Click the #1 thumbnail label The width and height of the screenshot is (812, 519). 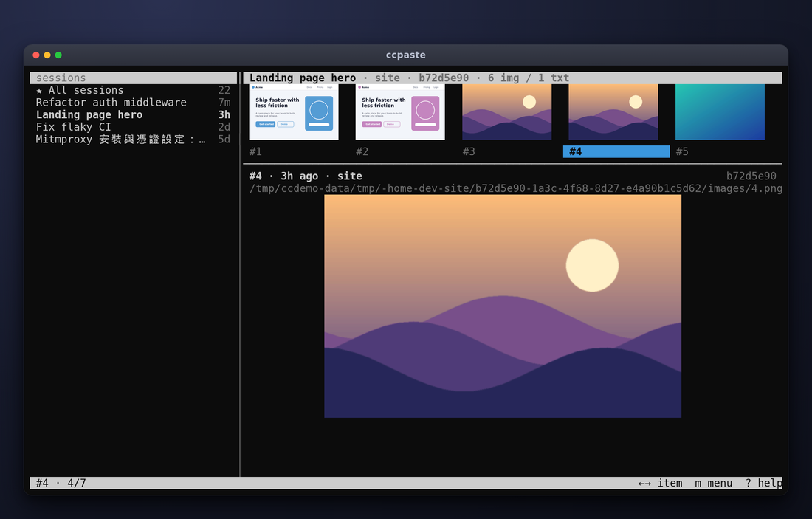[255, 152]
